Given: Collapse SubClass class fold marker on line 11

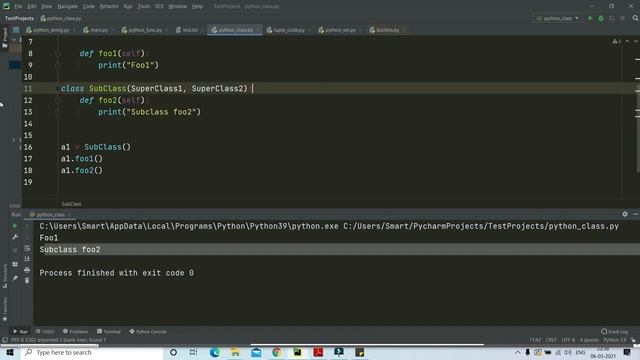Looking at the screenshot, I should (x=58, y=89).
